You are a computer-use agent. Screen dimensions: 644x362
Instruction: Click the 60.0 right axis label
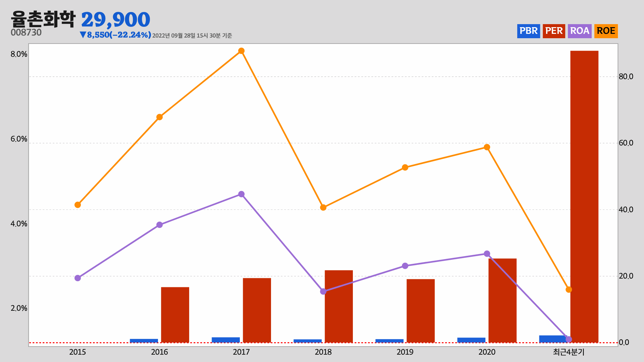click(626, 143)
